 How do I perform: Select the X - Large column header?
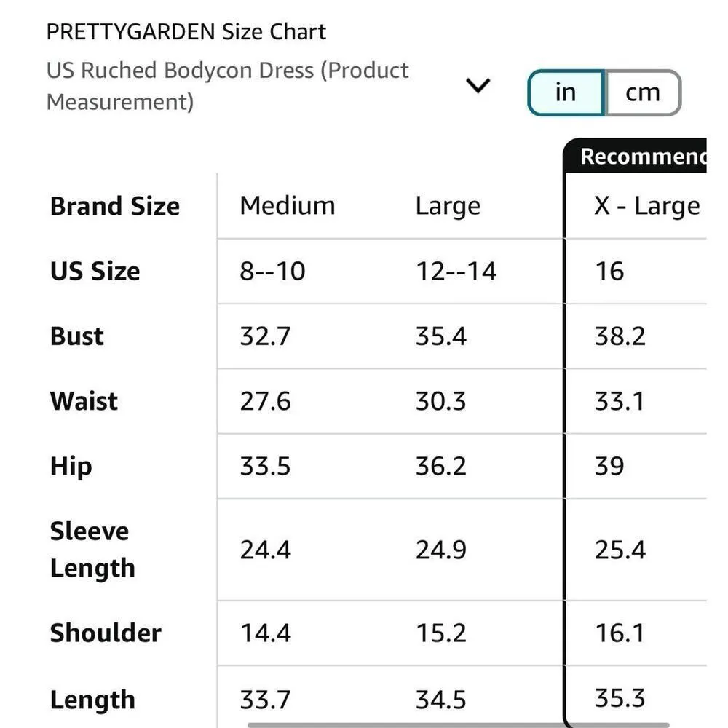[x=646, y=206]
